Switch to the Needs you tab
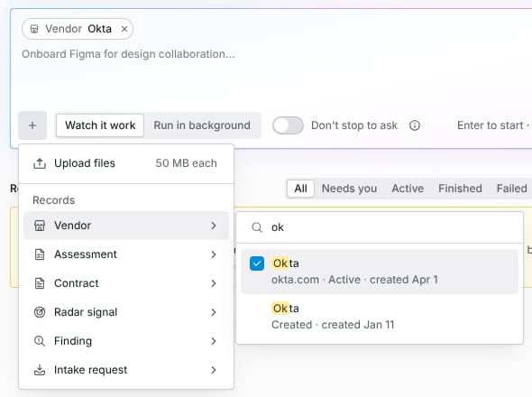532x397 pixels. click(349, 189)
